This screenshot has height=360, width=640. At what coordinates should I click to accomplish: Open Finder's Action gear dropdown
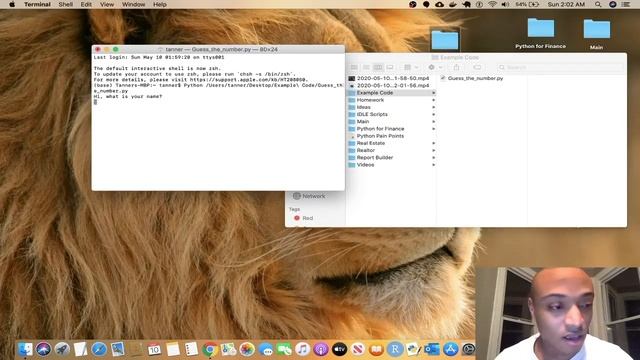pos(435,67)
